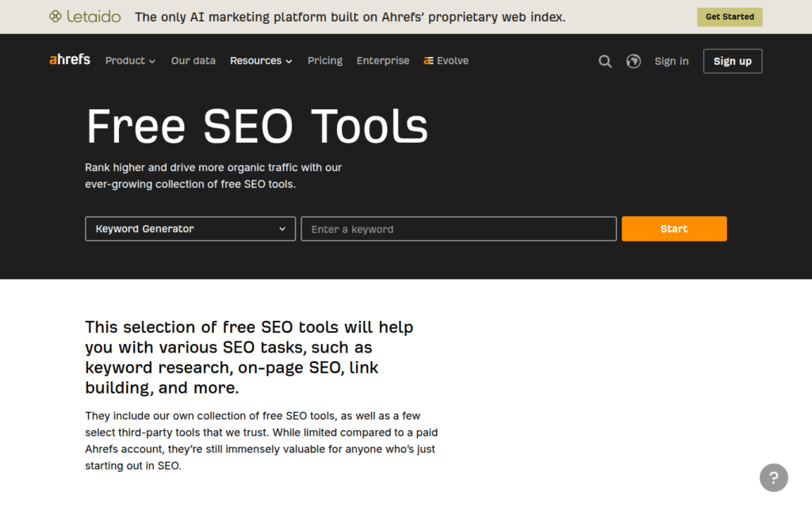The width and height of the screenshot is (812, 511).
Task: Click the banner text about Ahrefs' web index
Action: 350,17
